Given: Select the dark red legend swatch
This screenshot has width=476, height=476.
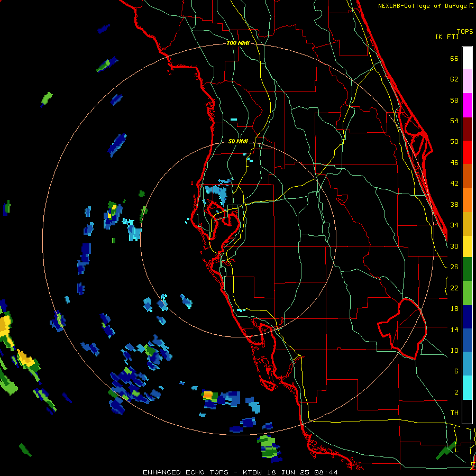Looking at the screenshot, I should pyautogui.click(x=467, y=129).
